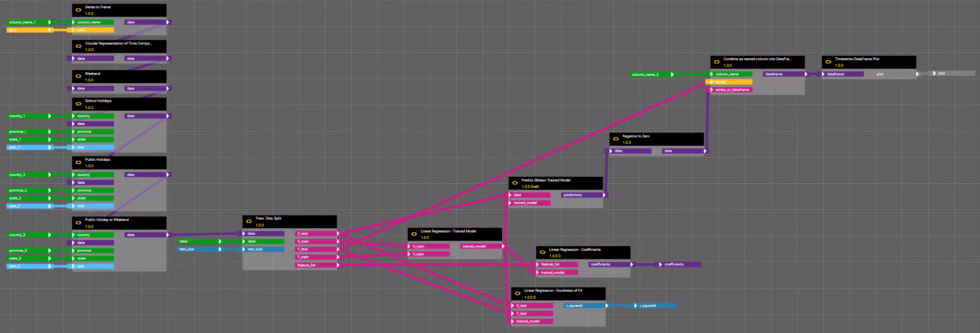Select the Negative to Zero node icon
This screenshot has width=980, height=333.
[x=616, y=139]
